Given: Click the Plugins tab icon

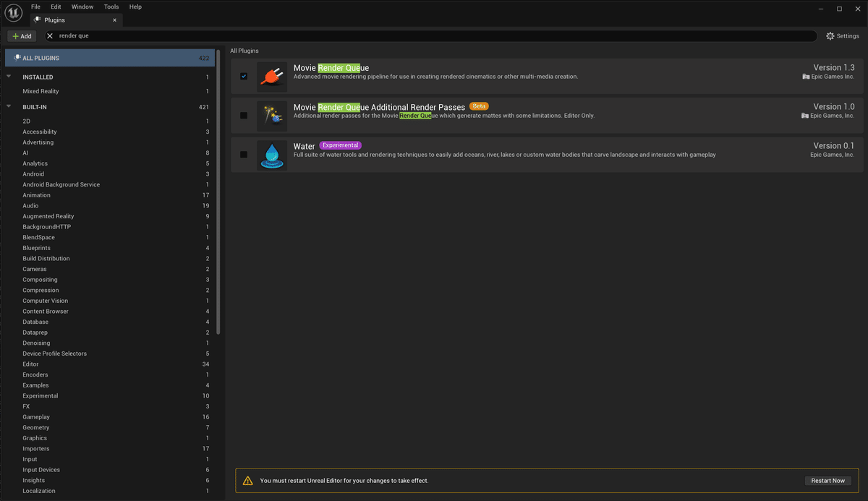Looking at the screenshot, I should click(x=37, y=20).
